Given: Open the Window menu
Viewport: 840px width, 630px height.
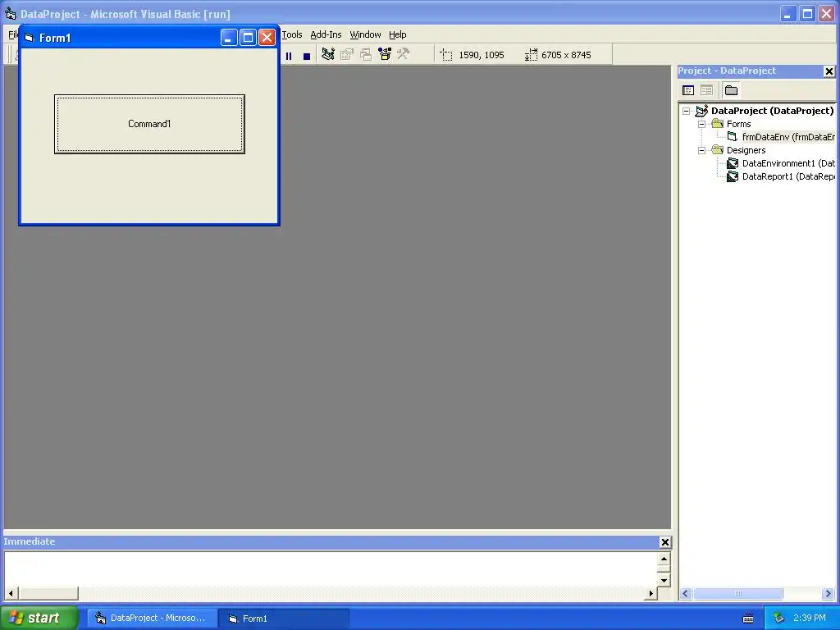Looking at the screenshot, I should [x=365, y=34].
